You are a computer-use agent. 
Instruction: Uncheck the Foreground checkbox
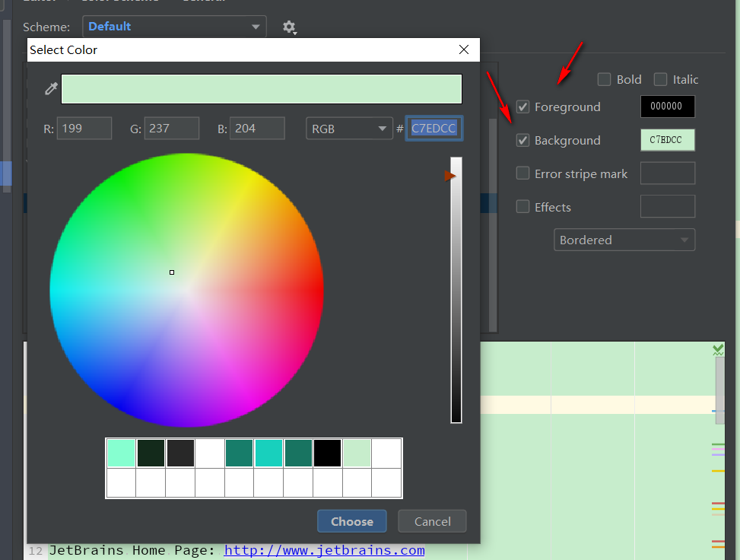tap(522, 107)
